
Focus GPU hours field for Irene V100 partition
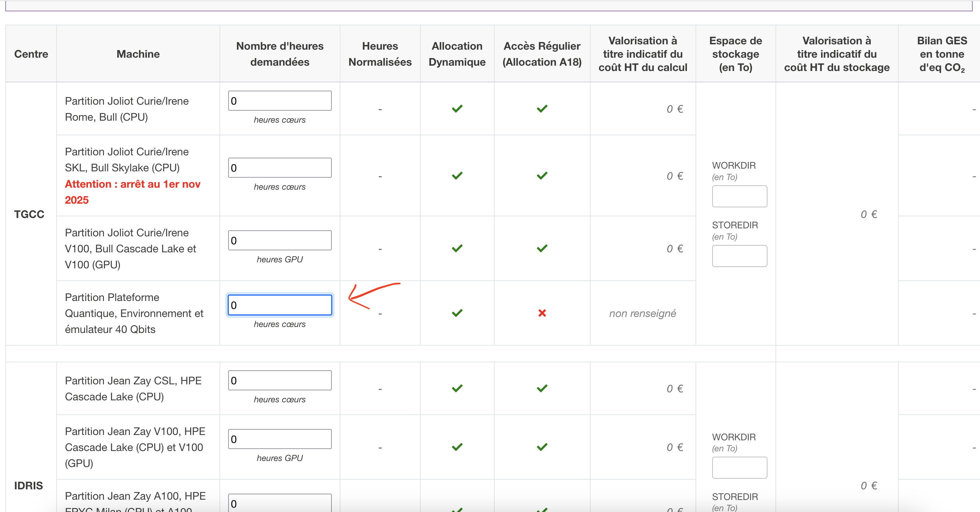click(x=279, y=241)
